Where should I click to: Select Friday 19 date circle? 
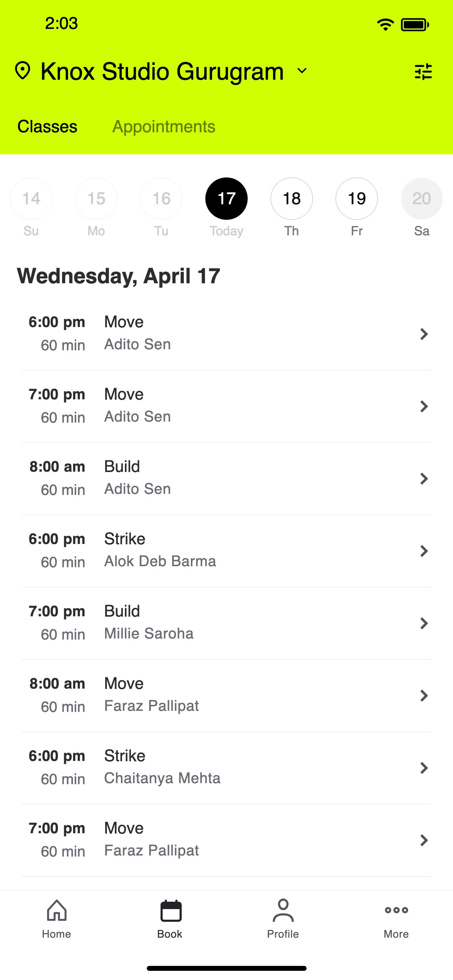[357, 199]
